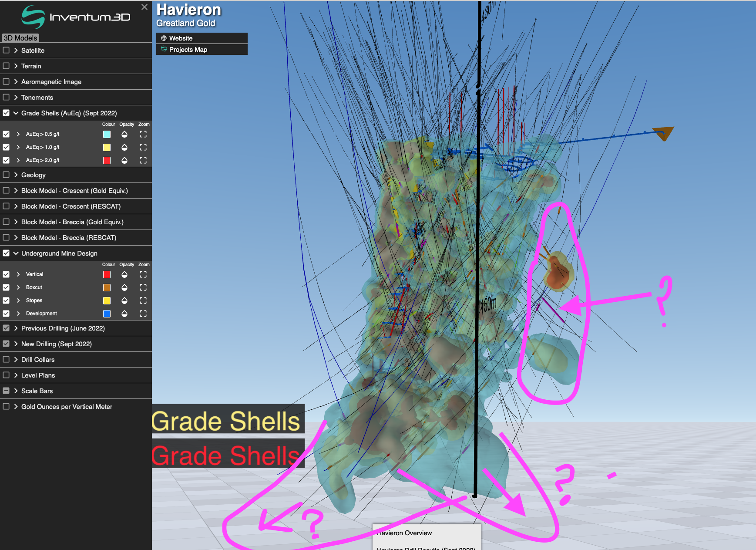Viewport: 756px width, 550px height.
Task: Zoom to Stopes layer
Action: [143, 300]
